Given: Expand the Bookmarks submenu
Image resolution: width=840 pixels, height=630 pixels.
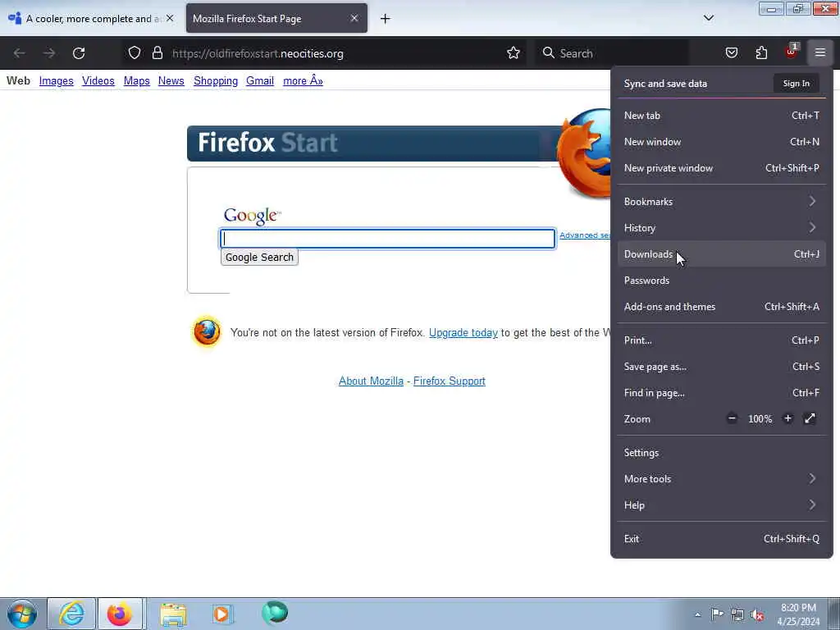Looking at the screenshot, I should 722,202.
